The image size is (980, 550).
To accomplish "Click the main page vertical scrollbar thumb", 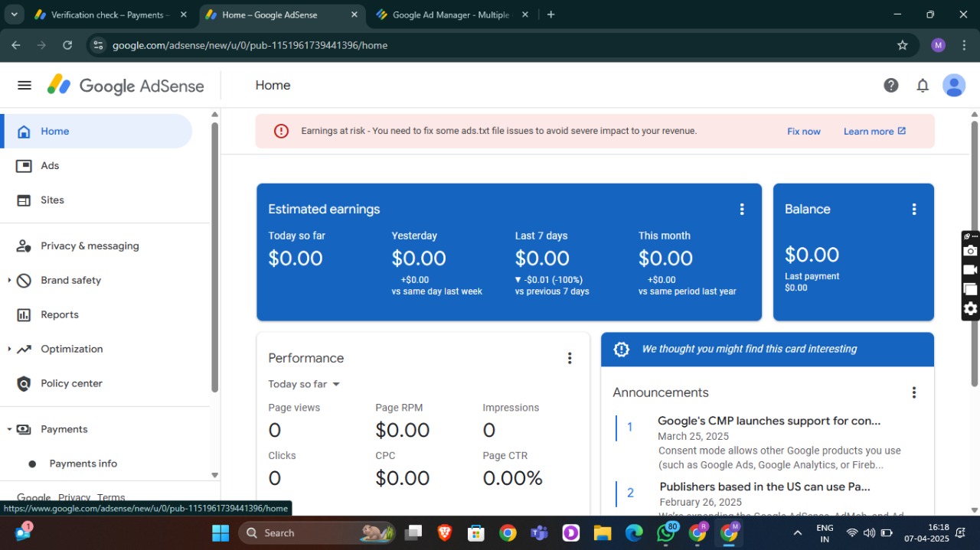I will pos(975,253).
